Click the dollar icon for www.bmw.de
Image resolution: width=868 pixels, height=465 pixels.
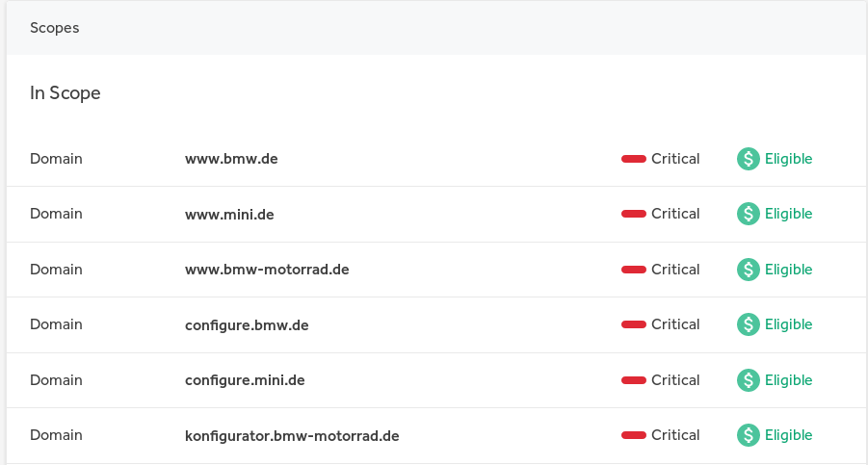click(748, 159)
